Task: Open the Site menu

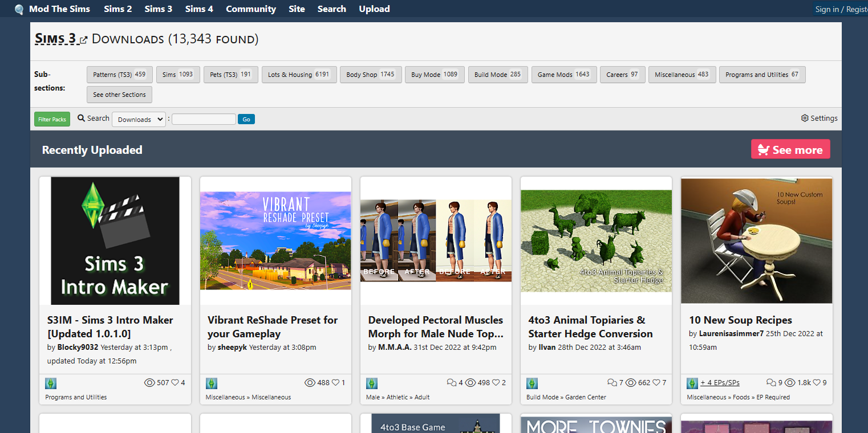Action: pos(297,9)
